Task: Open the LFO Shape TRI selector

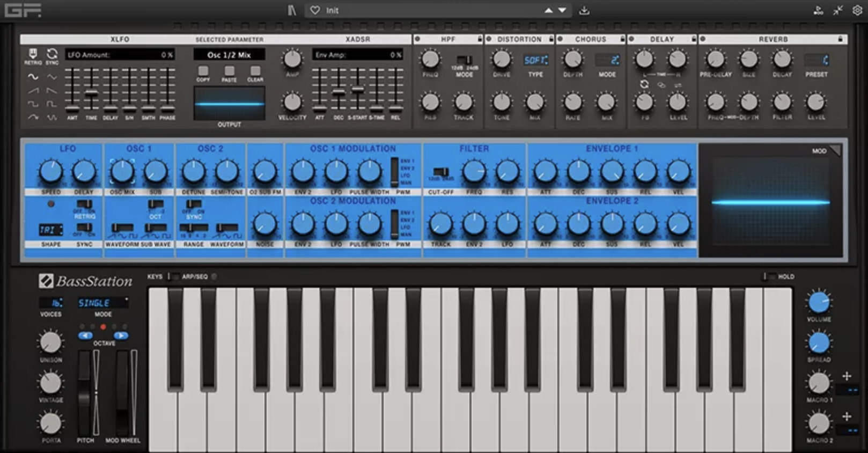Action: (51, 230)
